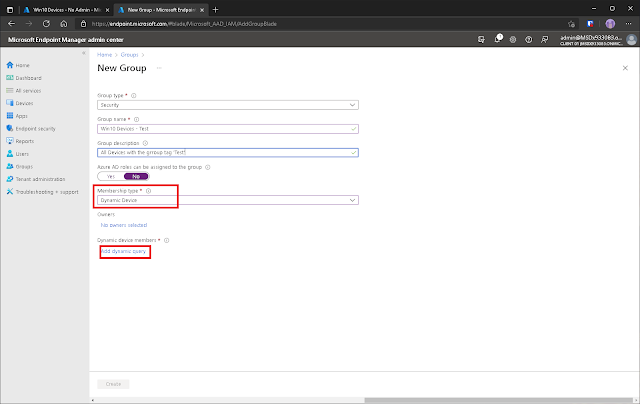The height and width of the screenshot is (404, 640).
Task: Set Azure AD roles toggle to Yes
Action: pyautogui.click(x=111, y=177)
